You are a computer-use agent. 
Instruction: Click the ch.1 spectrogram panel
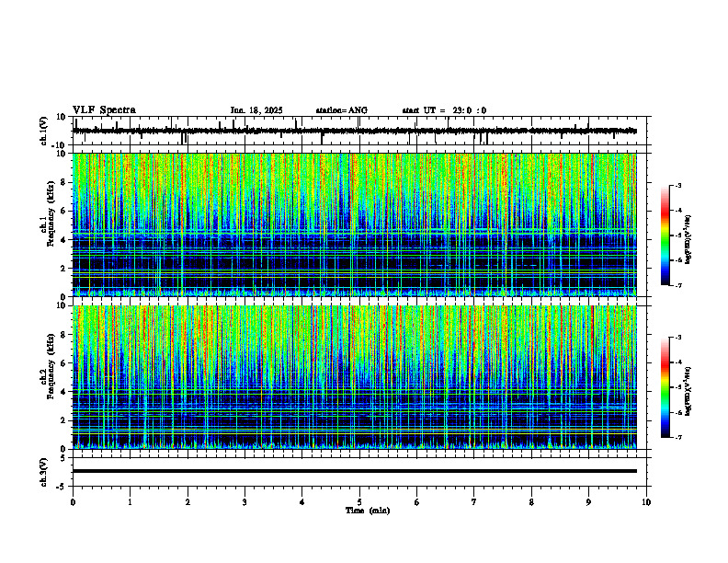coord(355,224)
